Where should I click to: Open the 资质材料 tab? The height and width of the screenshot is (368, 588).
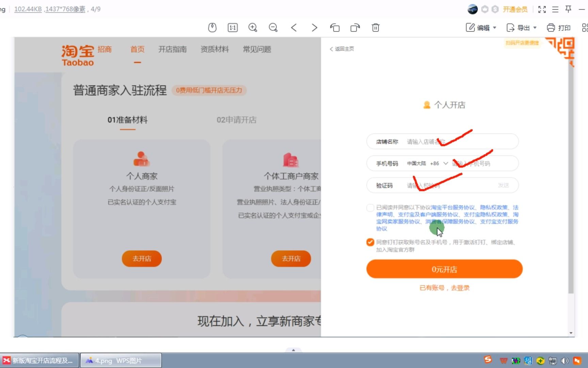pos(215,49)
